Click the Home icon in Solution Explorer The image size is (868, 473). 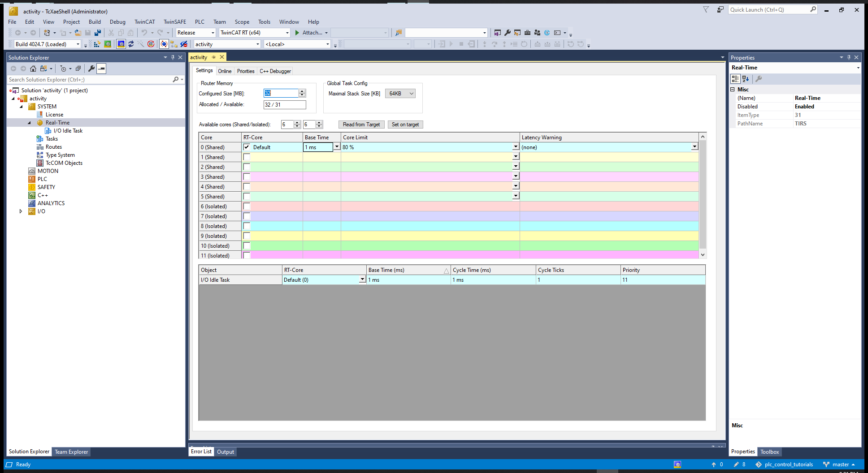coord(33,69)
